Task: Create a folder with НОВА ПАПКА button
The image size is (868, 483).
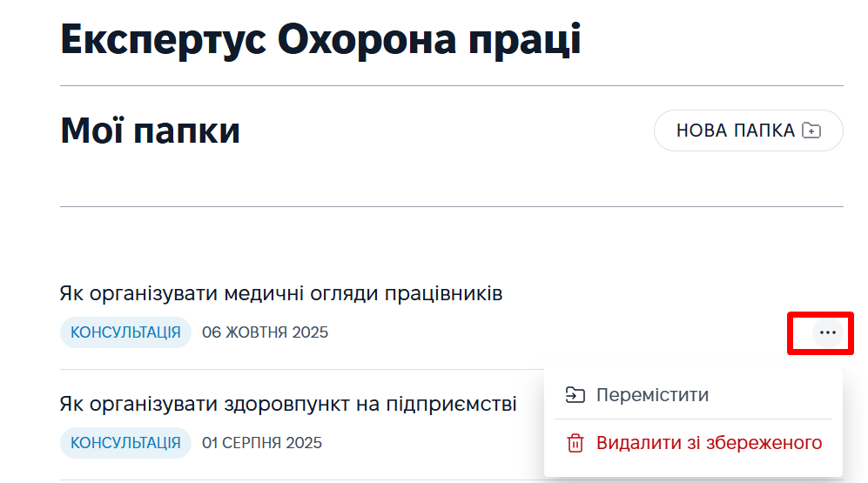Action: (748, 131)
